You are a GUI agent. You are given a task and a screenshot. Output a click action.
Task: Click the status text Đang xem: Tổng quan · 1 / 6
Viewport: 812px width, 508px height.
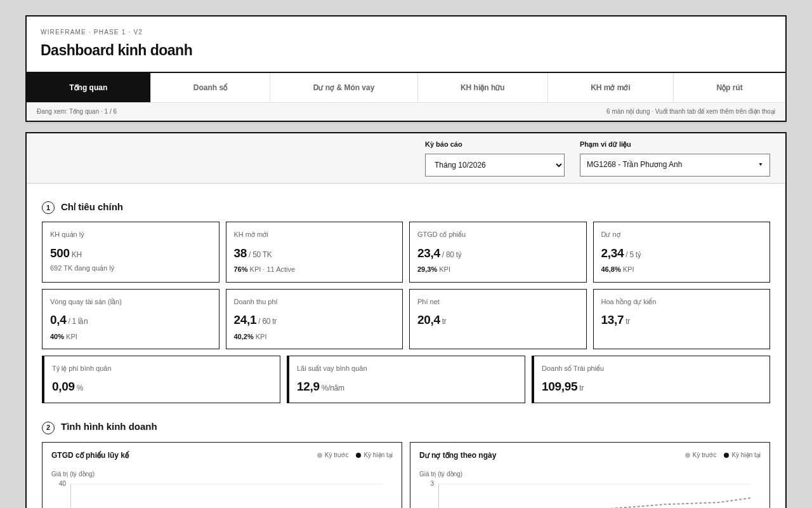(x=77, y=112)
